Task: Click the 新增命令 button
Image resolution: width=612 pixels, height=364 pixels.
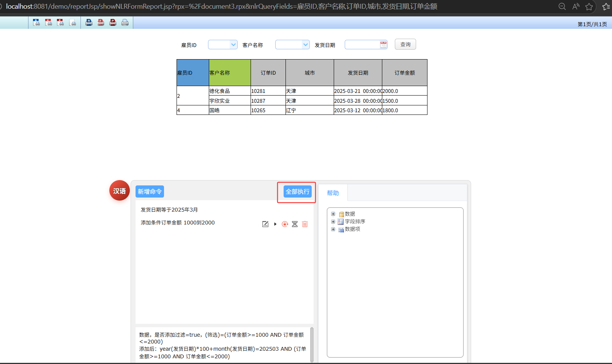Action: click(x=150, y=191)
